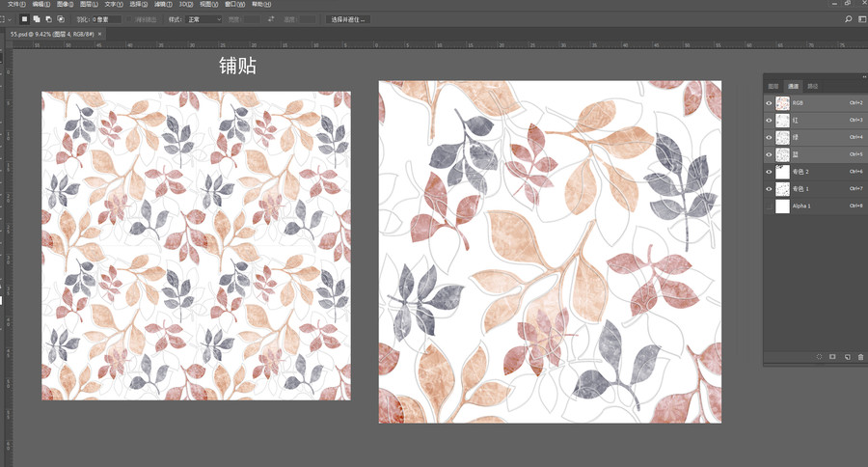
Task: Click the Ctrl+6 shortcut text
Action: (855, 172)
